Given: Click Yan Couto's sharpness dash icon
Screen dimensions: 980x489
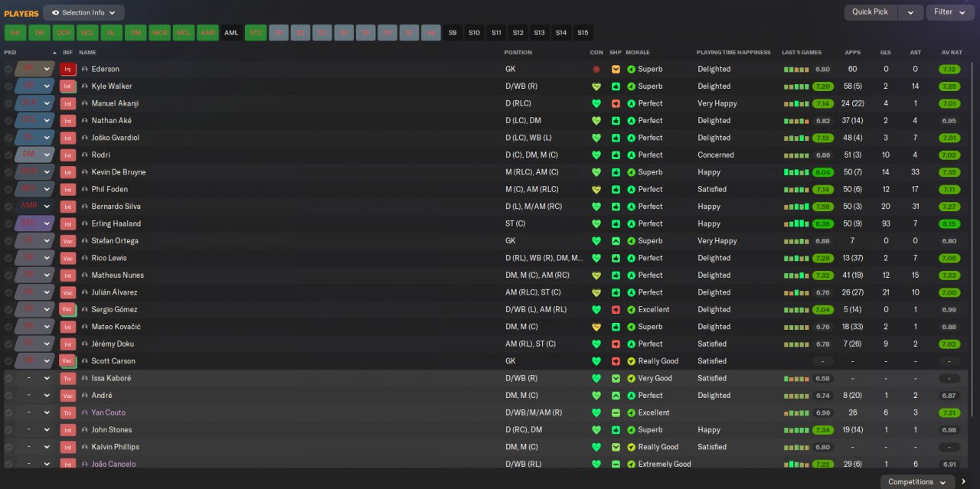Looking at the screenshot, I should [616, 413].
